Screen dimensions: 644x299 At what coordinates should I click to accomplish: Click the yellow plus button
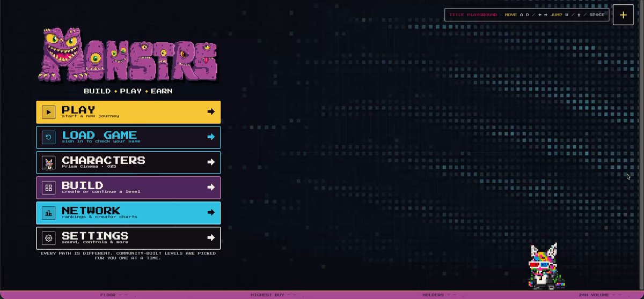click(623, 15)
